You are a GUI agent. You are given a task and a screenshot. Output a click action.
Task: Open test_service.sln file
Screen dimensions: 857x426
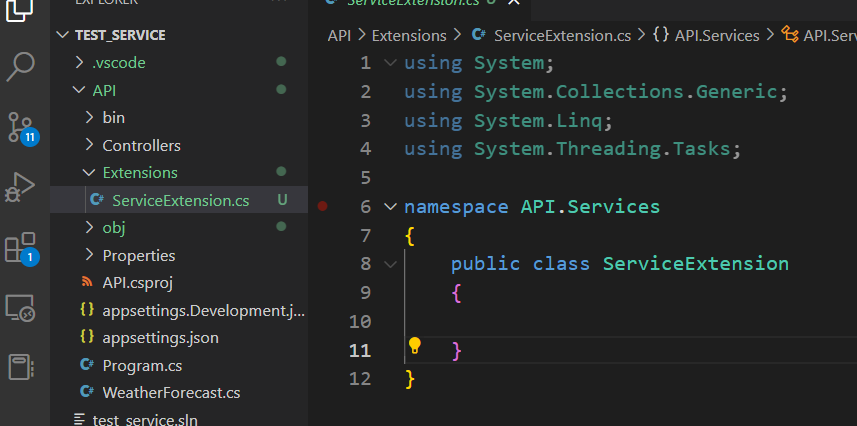tap(145, 419)
